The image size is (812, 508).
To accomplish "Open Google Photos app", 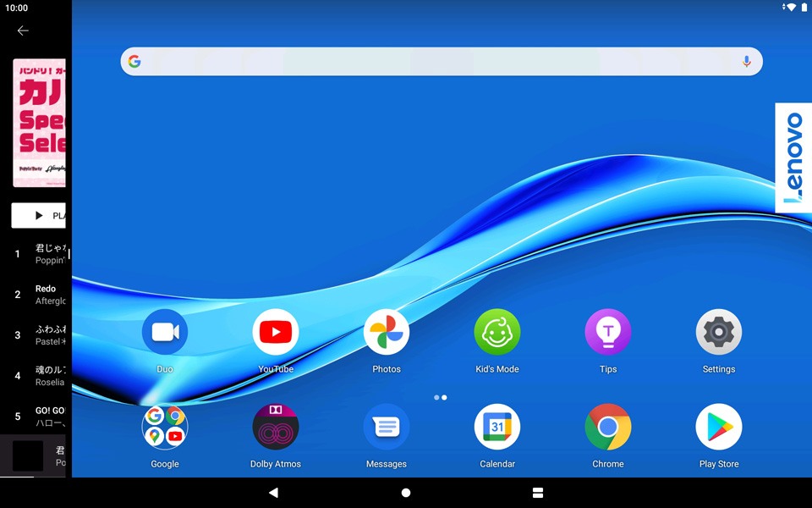I will click(x=387, y=333).
